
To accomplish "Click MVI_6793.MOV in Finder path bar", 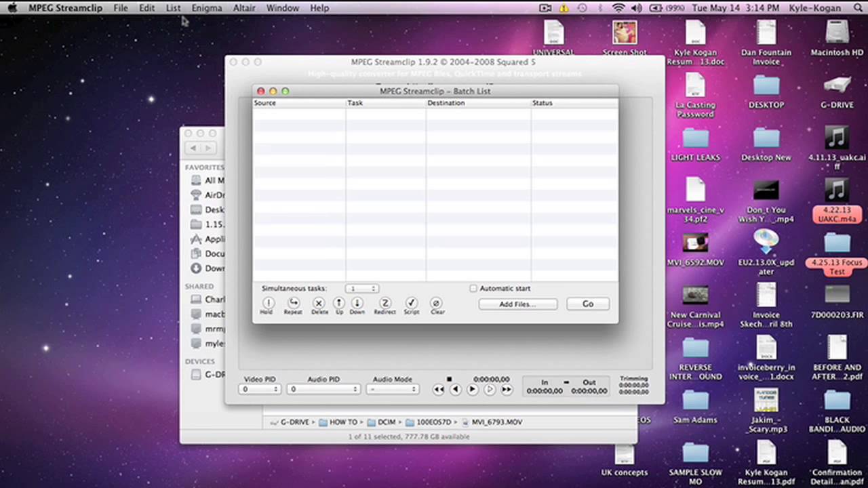I will (491, 422).
